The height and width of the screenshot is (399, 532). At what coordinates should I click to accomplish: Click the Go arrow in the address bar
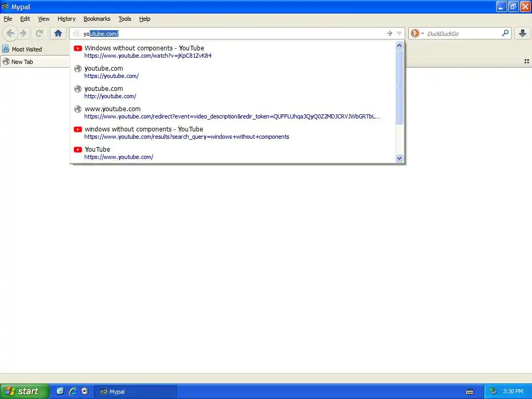click(390, 33)
